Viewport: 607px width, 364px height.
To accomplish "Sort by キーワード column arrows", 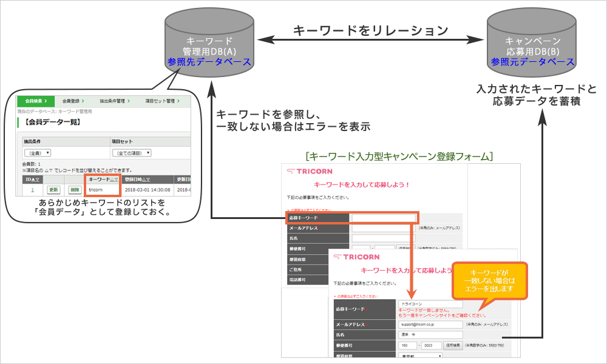I will [114, 180].
